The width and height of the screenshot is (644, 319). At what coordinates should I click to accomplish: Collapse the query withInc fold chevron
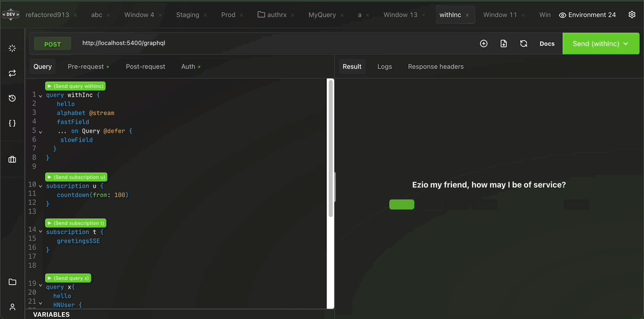[x=40, y=95]
